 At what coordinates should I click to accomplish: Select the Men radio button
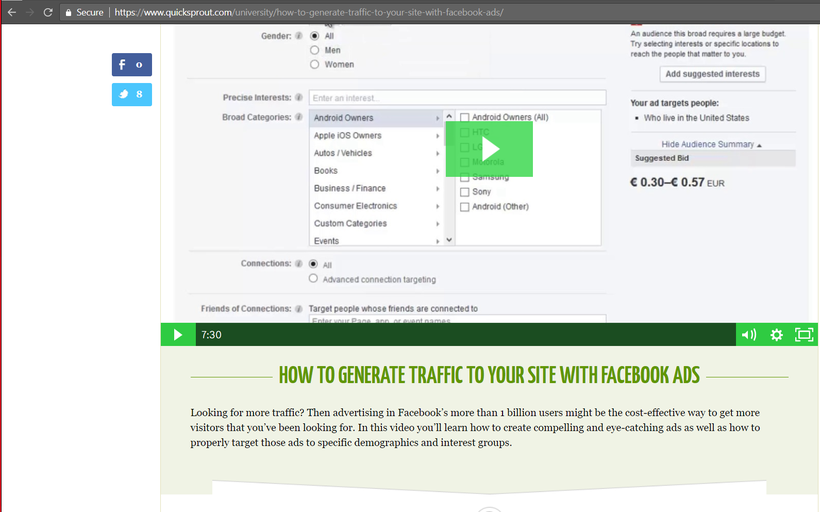[314, 50]
